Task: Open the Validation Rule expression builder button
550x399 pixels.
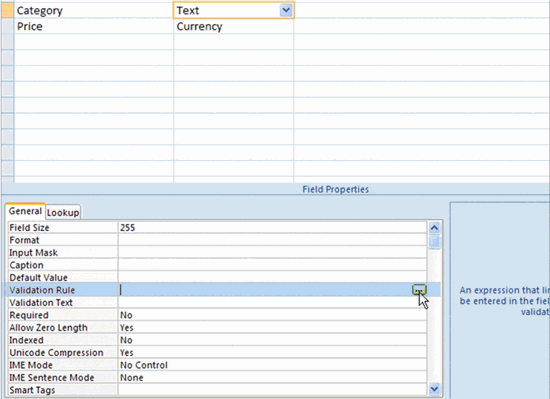Action: tap(419, 290)
